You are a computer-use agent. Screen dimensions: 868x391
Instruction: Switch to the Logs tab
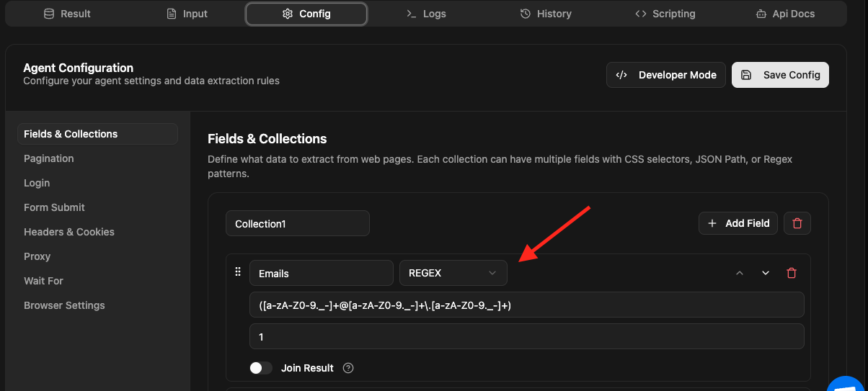click(426, 14)
